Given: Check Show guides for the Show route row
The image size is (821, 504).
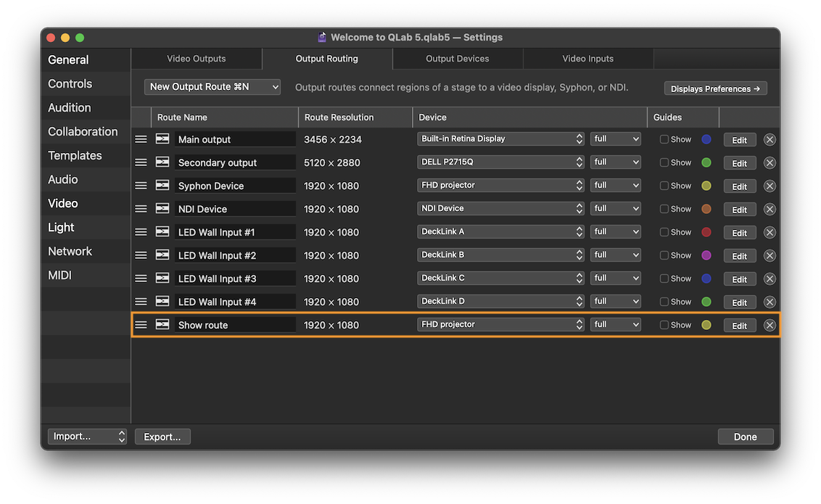Looking at the screenshot, I should click(664, 325).
